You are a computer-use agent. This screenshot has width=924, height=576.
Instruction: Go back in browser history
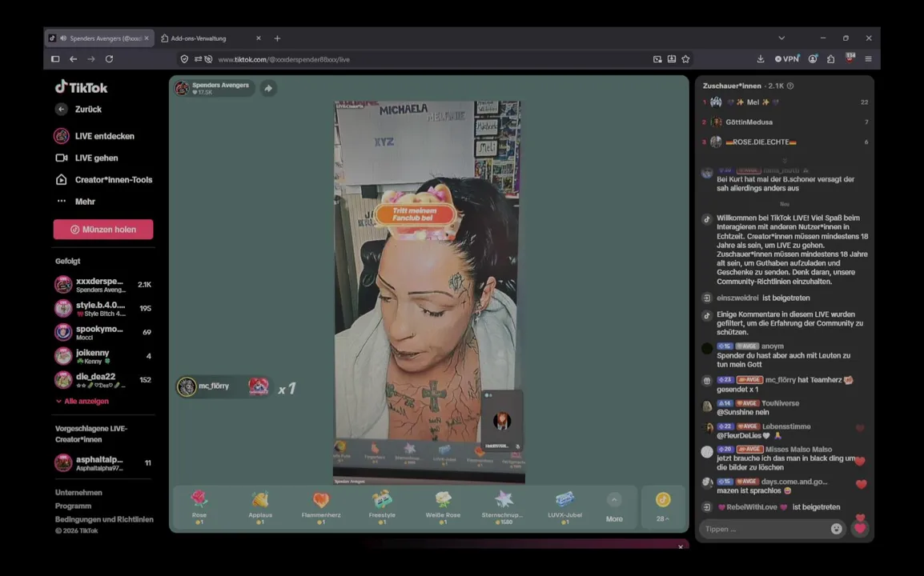click(x=73, y=59)
